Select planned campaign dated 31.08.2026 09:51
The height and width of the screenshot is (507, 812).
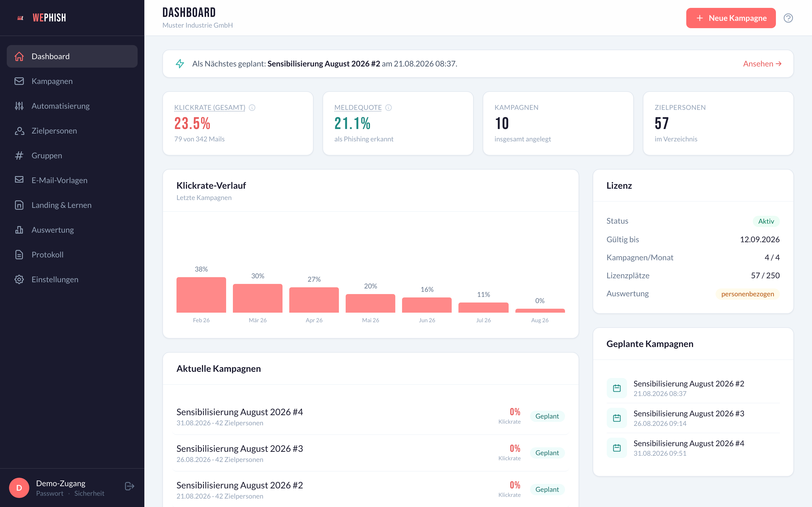tap(693, 448)
